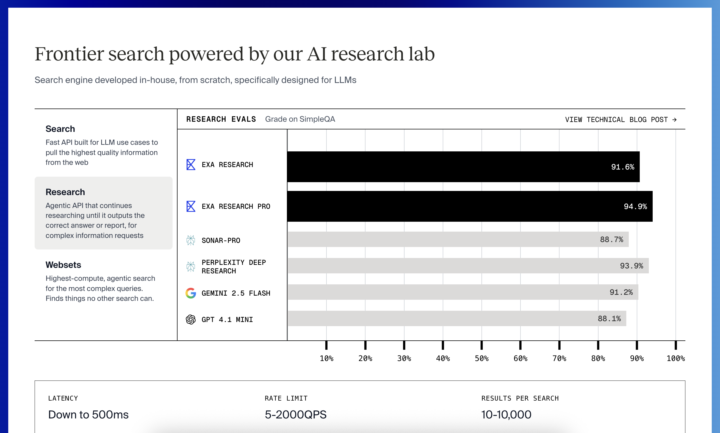720x433 pixels.
Task: Click the 50% axis tick label
Action: coord(481,358)
